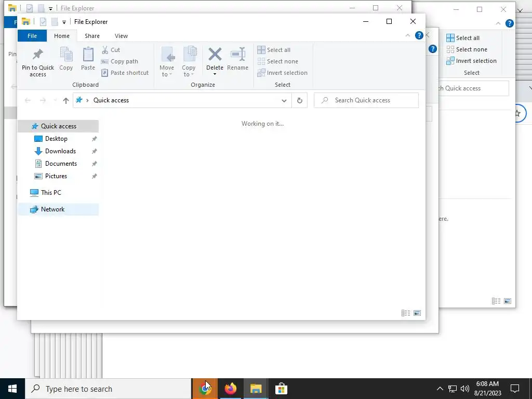The image size is (532, 399).
Task: Click Invert selection in front window
Action: pyautogui.click(x=282, y=73)
